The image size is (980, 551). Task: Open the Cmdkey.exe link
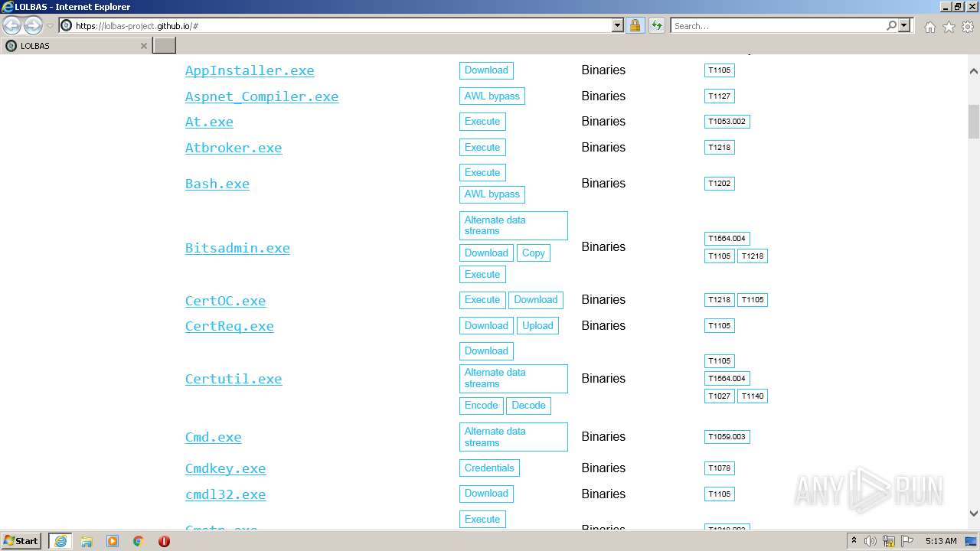pyautogui.click(x=225, y=468)
